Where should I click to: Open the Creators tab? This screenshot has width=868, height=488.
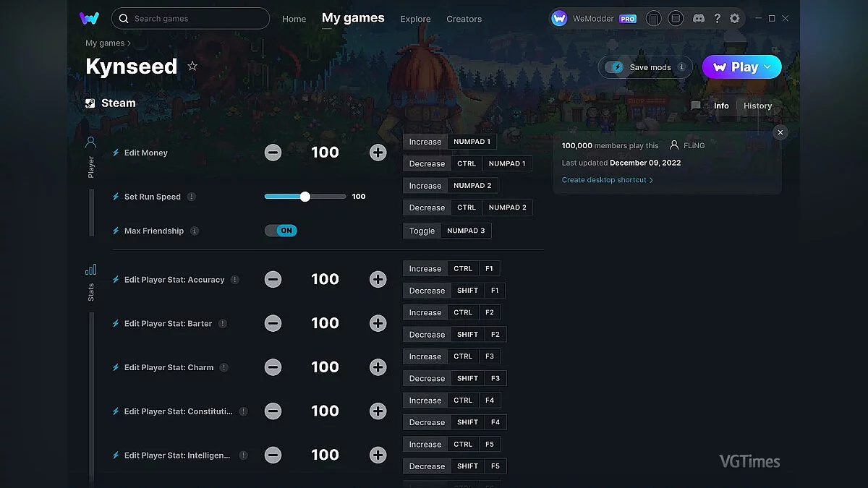pyautogui.click(x=464, y=19)
